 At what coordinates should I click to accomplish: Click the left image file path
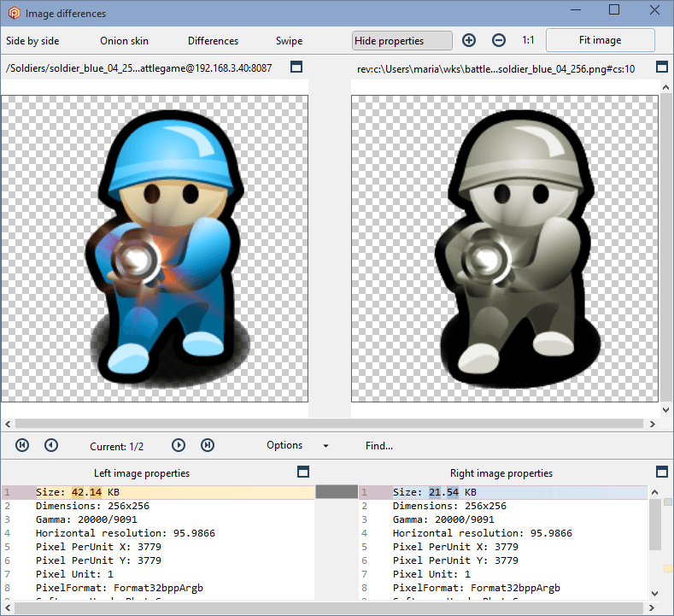pos(139,67)
